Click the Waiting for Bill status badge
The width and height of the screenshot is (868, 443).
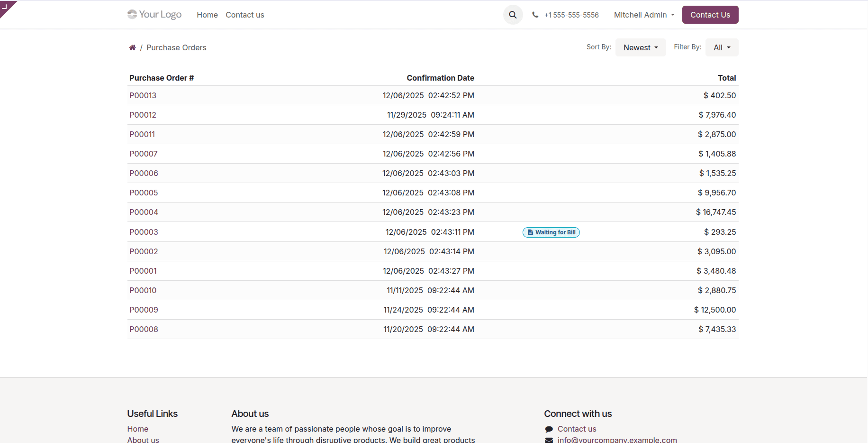point(551,232)
